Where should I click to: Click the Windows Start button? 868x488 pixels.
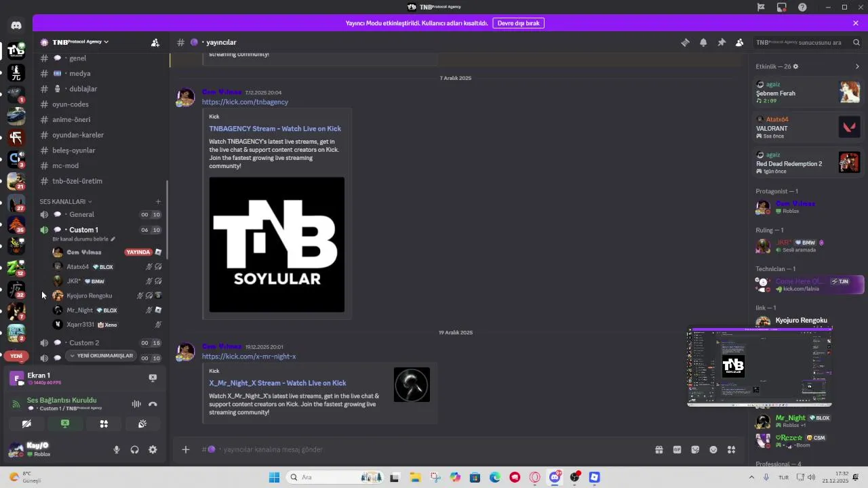pos(274,477)
